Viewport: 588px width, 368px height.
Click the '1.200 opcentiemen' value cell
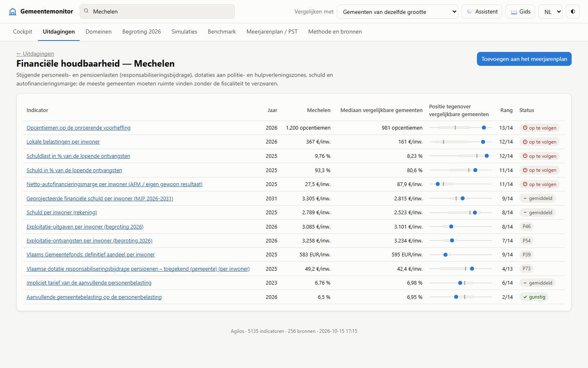[308, 128]
